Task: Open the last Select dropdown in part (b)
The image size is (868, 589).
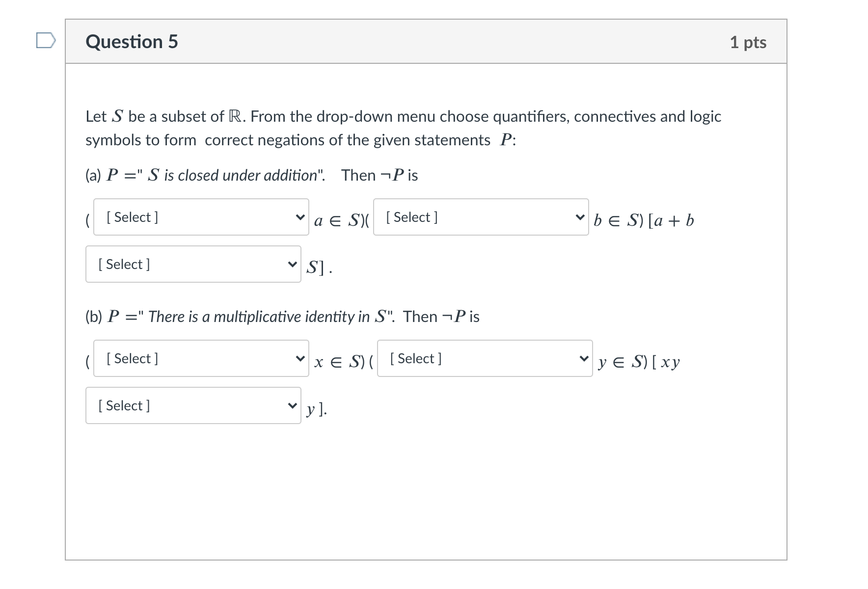Action: [x=193, y=405]
